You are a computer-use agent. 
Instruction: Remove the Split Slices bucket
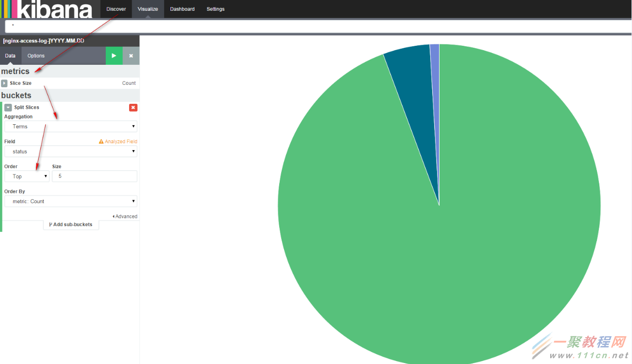coord(133,107)
